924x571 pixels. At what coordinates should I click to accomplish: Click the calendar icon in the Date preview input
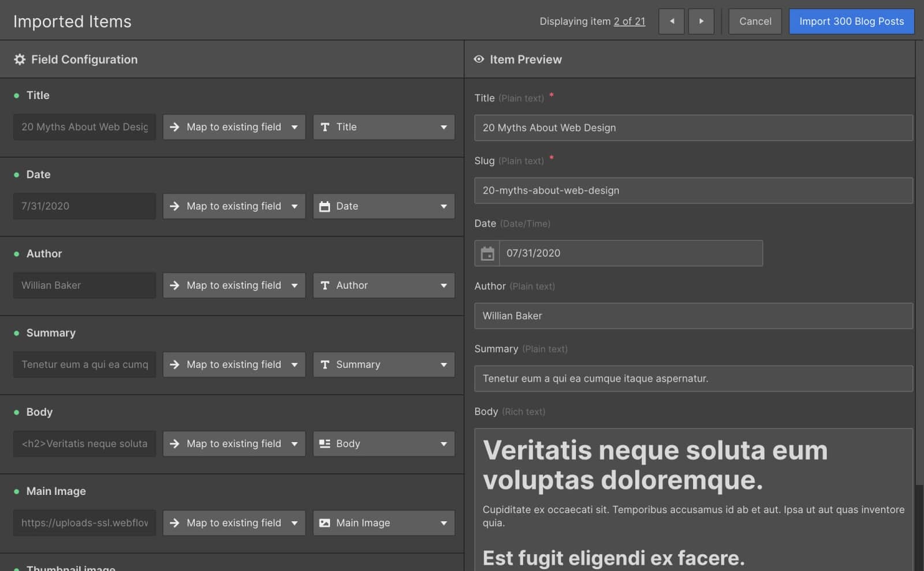point(487,253)
